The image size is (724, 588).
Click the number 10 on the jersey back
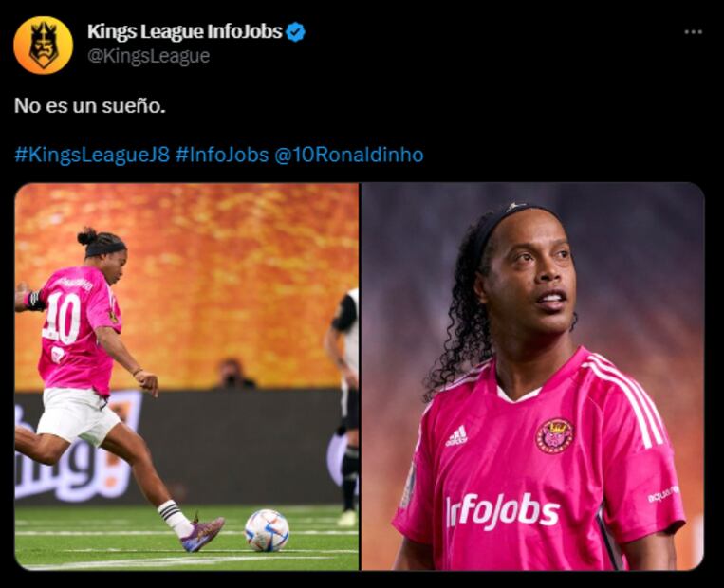click(62, 318)
